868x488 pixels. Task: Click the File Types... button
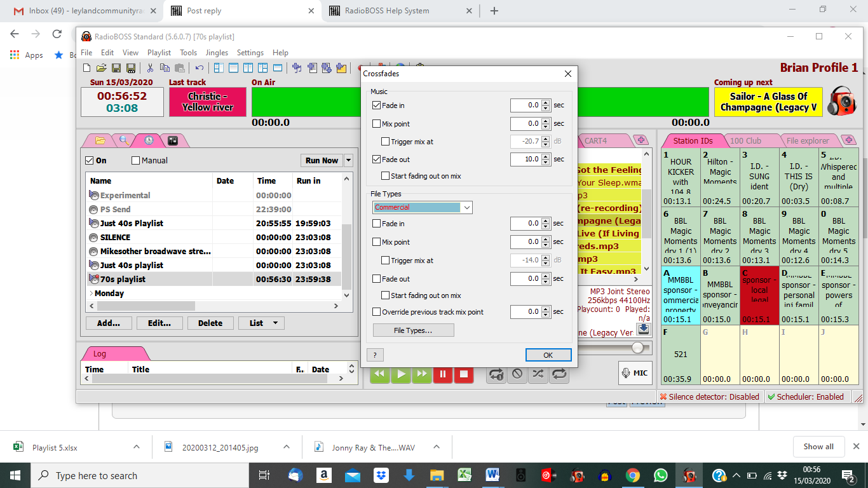point(413,330)
